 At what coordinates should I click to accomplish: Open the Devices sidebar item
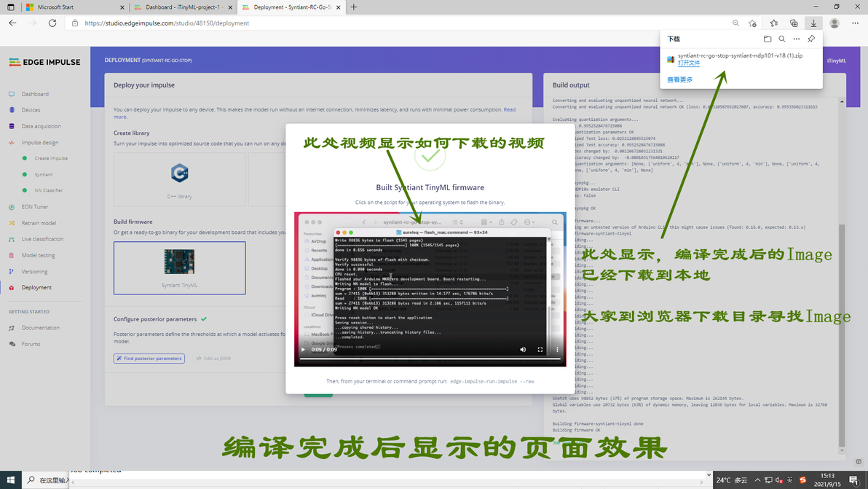pos(31,110)
